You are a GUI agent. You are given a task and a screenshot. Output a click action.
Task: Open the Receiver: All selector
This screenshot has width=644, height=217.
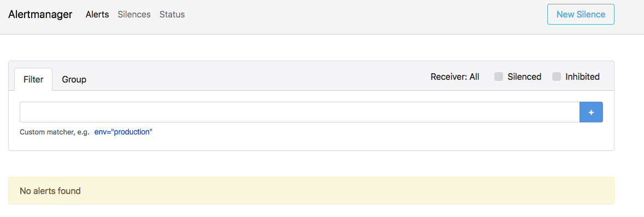point(454,77)
